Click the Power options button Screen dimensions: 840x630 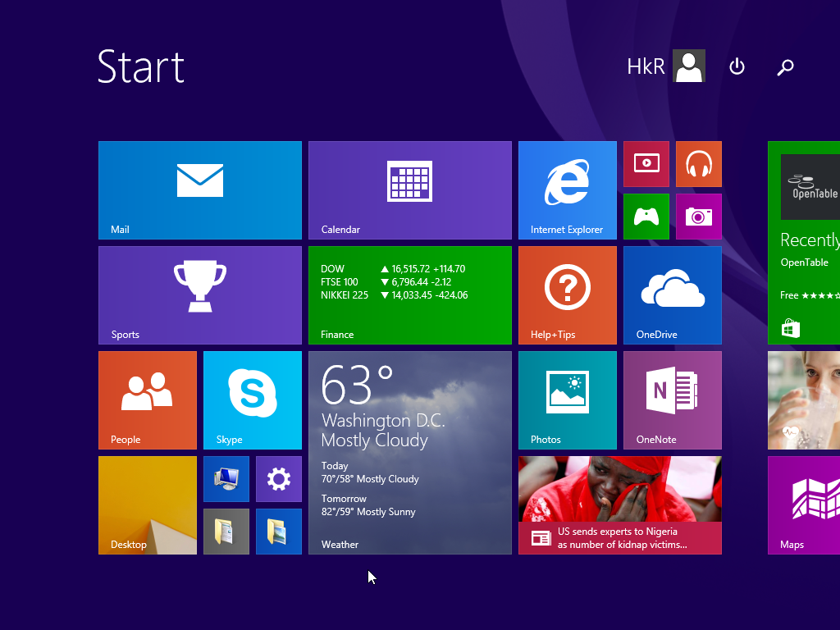coord(737,66)
